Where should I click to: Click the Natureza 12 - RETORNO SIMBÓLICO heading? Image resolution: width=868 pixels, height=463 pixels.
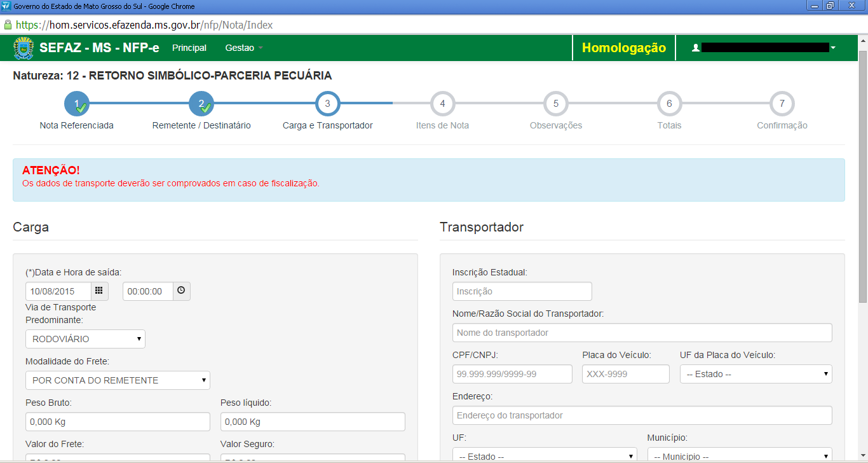pos(172,76)
